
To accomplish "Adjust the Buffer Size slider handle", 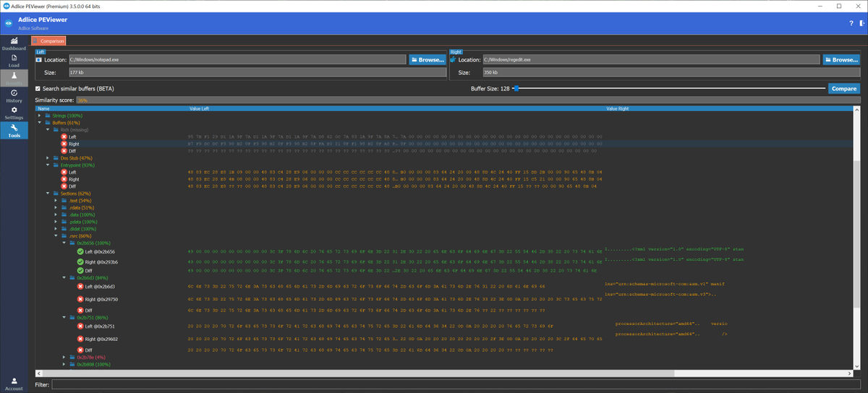I will [x=515, y=88].
